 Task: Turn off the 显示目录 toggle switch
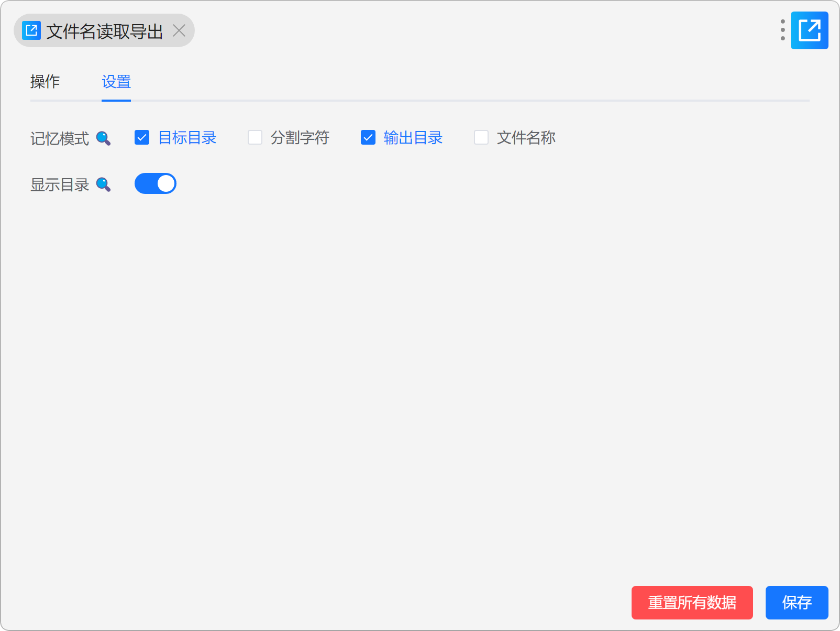[x=156, y=184]
